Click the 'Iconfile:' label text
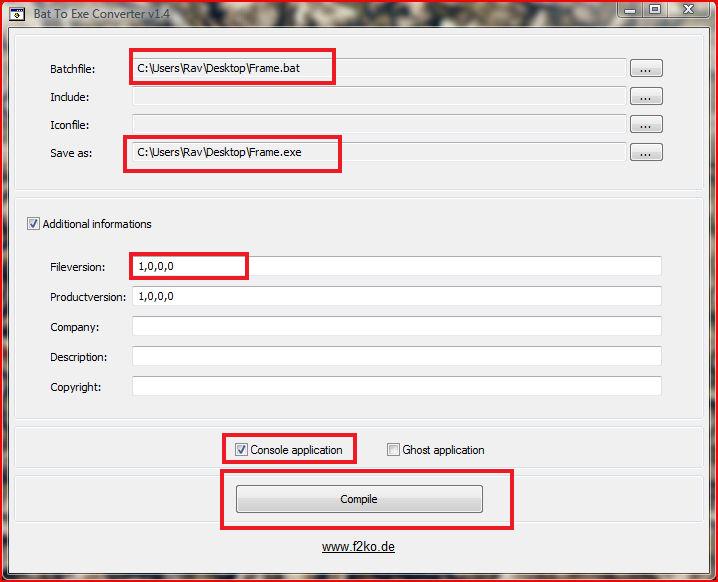 tap(70, 125)
